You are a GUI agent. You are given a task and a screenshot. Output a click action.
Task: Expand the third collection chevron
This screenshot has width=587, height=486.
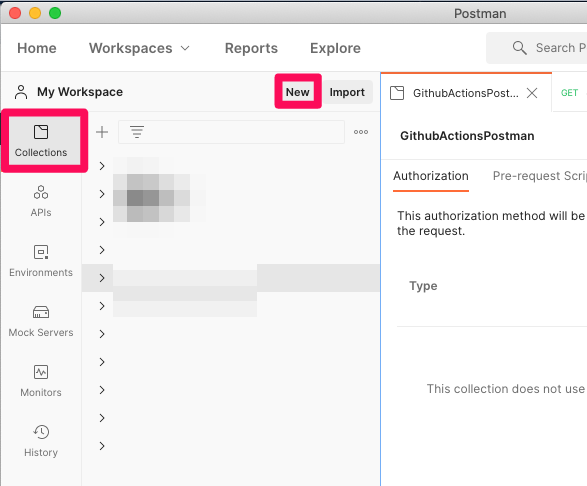[102, 222]
